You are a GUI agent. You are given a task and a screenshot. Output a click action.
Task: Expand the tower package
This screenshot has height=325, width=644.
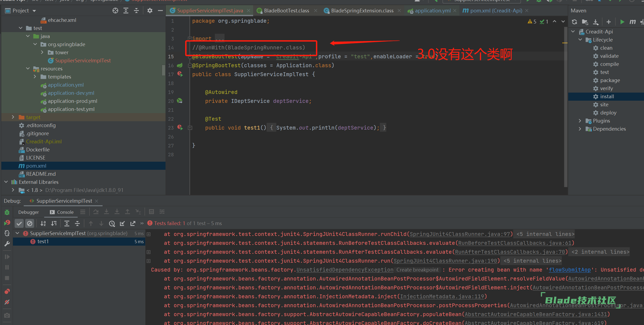(x=42, y=52)
